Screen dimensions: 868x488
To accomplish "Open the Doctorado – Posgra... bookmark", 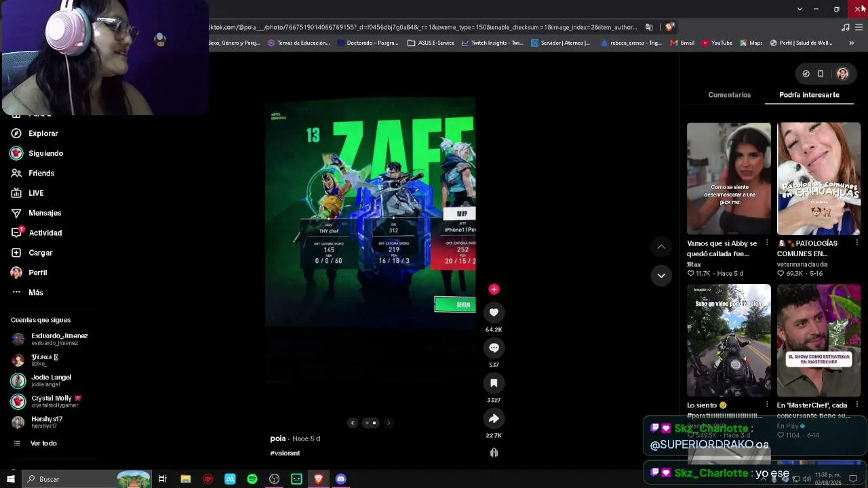I will [368, 43].
